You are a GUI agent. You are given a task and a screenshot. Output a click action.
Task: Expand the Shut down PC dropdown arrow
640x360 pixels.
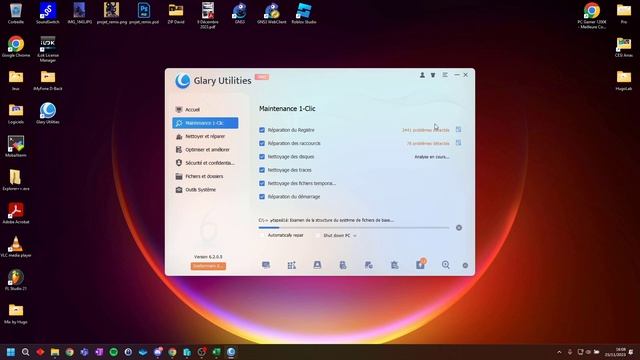click(x=355, y=236)
